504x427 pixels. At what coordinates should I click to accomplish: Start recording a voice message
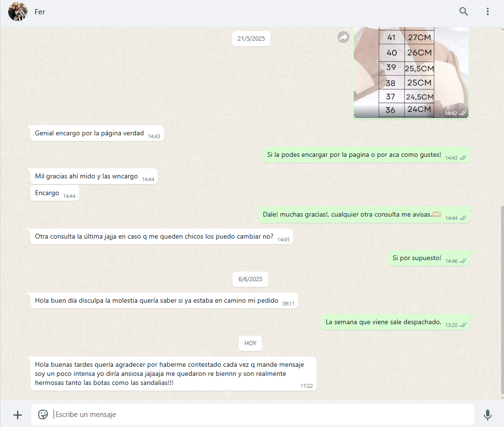pos(488,415)
